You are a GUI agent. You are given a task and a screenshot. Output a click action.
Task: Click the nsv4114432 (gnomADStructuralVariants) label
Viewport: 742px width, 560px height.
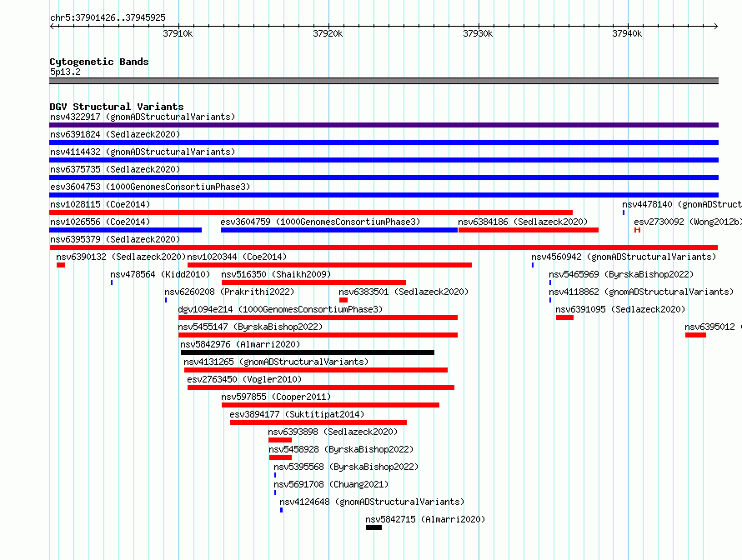coord(143,152)
